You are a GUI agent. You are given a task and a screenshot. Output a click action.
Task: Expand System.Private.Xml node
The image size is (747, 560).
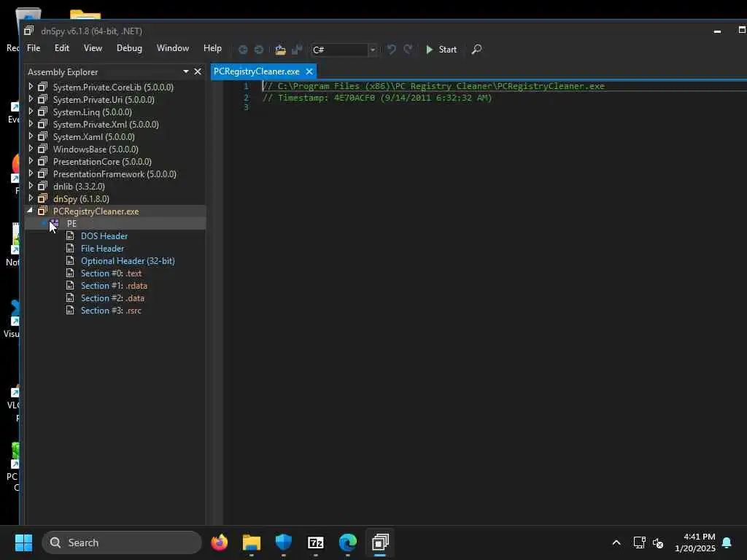pyautogui.click(x=31, y=124)
